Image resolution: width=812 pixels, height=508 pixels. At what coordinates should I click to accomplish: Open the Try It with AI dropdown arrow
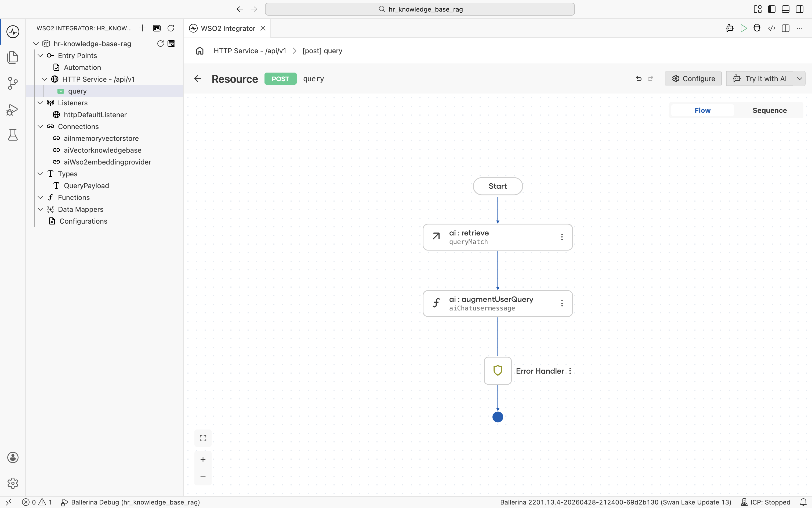tap(800, 78)
